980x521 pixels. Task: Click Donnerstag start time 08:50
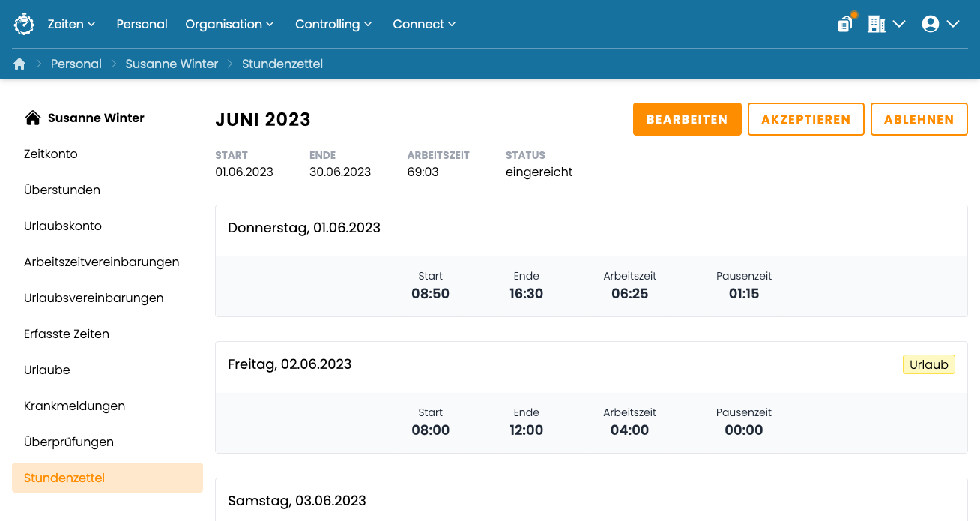tap(431, 294)
